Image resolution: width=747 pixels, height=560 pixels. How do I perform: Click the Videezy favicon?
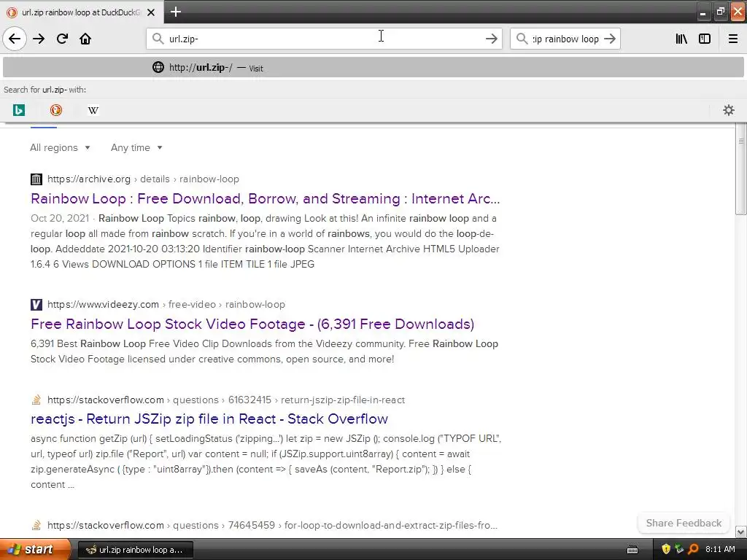coord(36,304)
